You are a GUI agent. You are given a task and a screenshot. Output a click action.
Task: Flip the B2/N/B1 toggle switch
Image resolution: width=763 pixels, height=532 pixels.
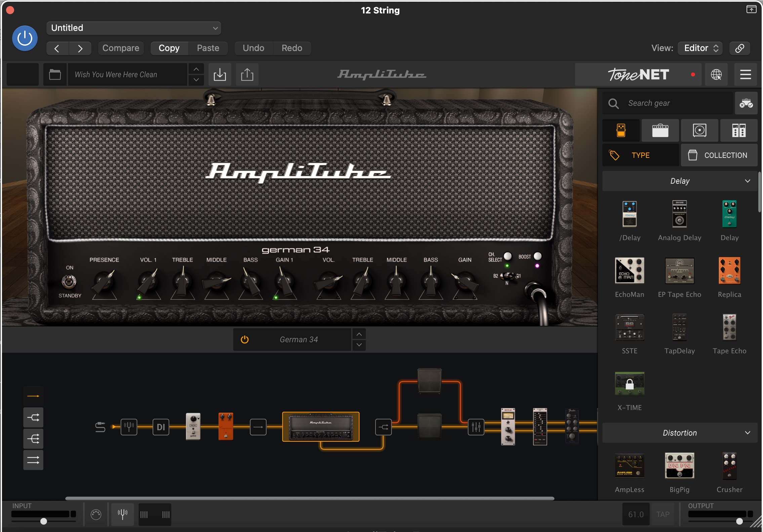coord(508,276)
